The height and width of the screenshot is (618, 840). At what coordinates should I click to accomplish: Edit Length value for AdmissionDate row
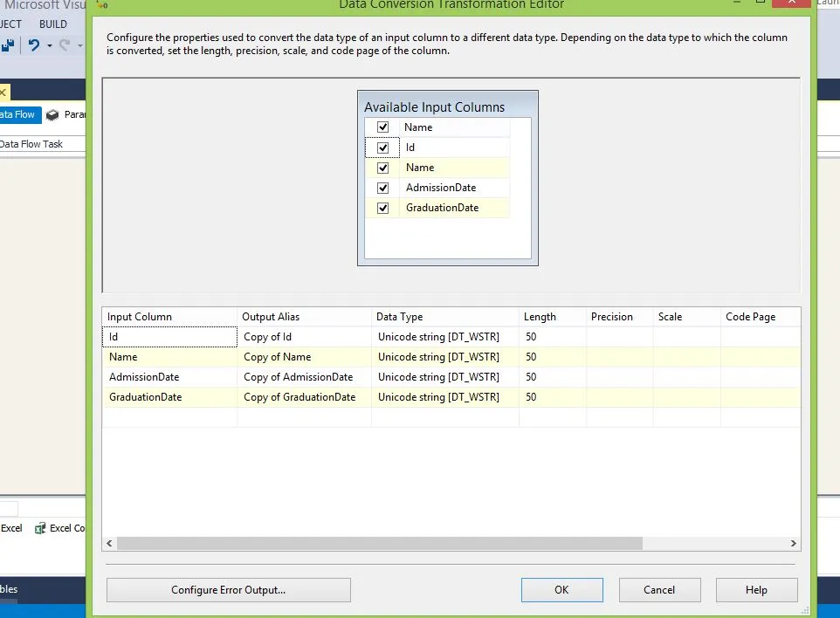click(553, 377)
